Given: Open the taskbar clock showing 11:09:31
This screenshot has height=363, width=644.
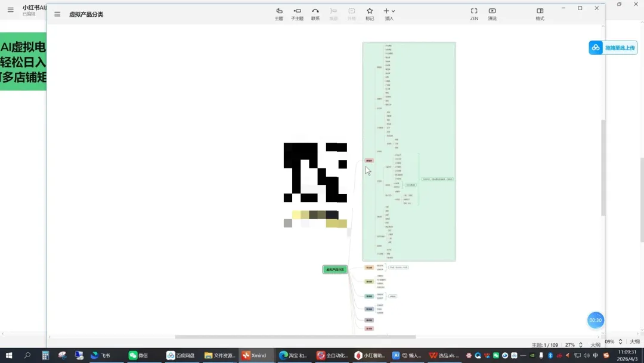Looking at the screenshot, I should click(x=627, y=355).
